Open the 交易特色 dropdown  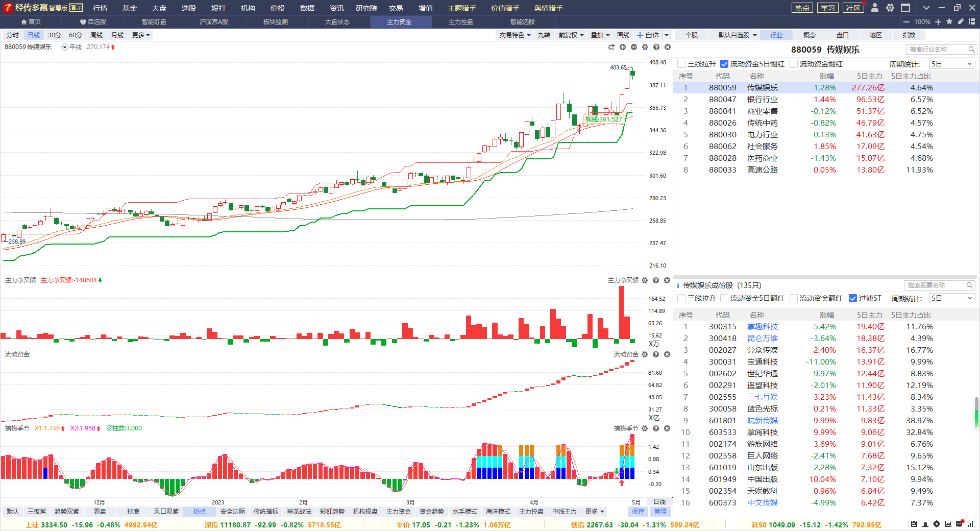click(x=515, y=35)
